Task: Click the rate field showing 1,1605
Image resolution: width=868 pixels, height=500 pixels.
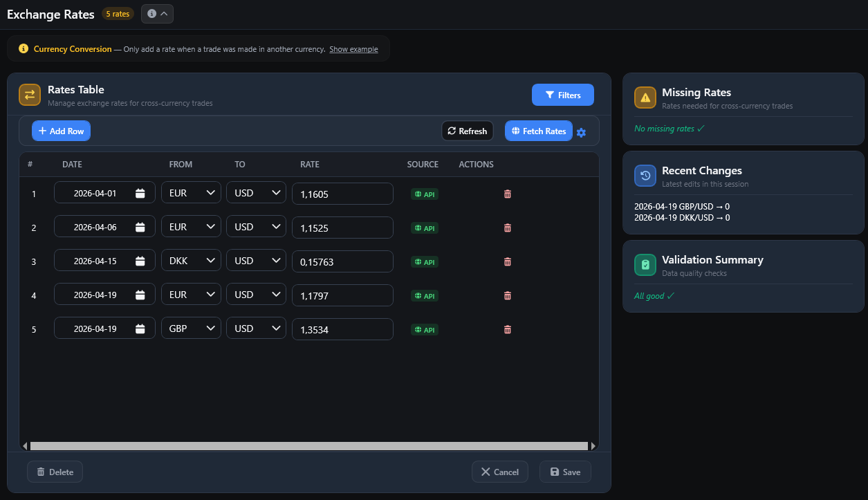Action: coord(342,194)
